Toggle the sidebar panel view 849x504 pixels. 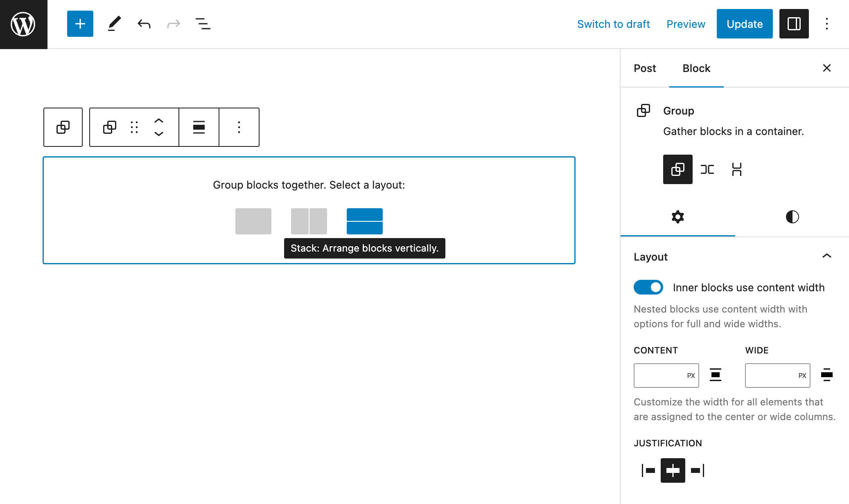(x=794, y=24)
